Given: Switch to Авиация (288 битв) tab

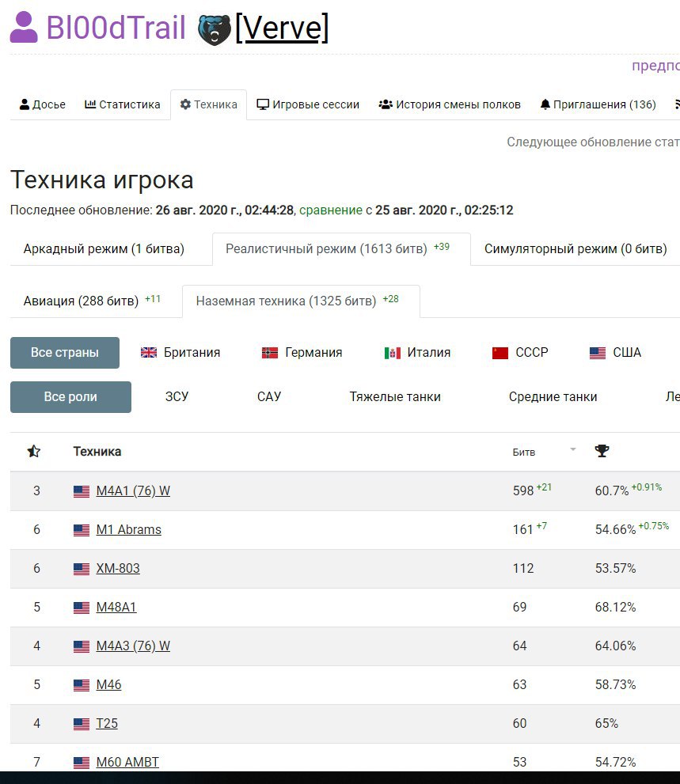Looking at the screenshot, I should click(x=92, y=301).
